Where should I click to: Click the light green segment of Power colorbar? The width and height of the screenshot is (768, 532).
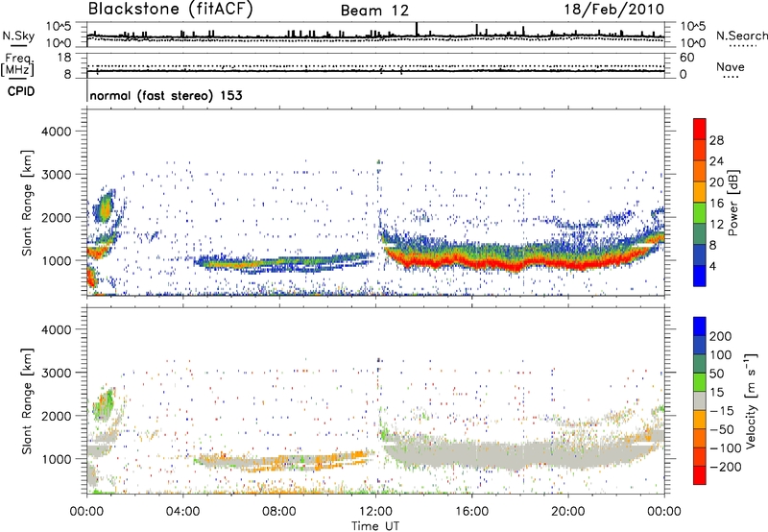(x=700, y=212)
